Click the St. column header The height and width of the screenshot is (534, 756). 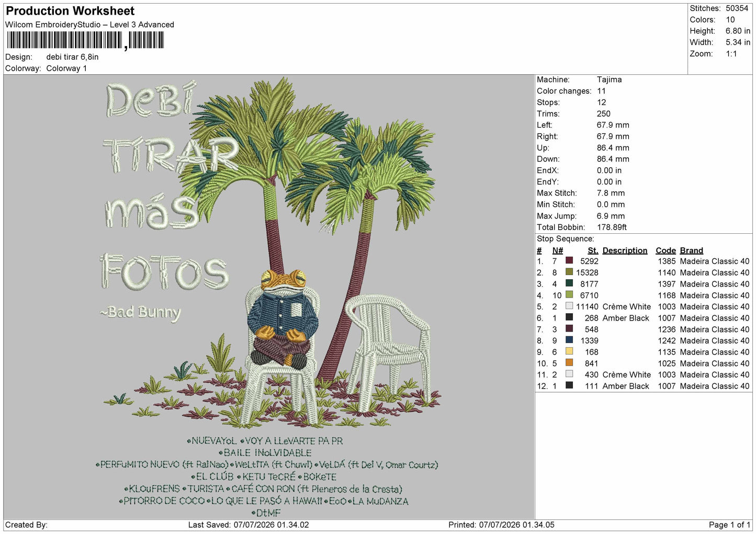pyautogui.click(x=593, y=251)
